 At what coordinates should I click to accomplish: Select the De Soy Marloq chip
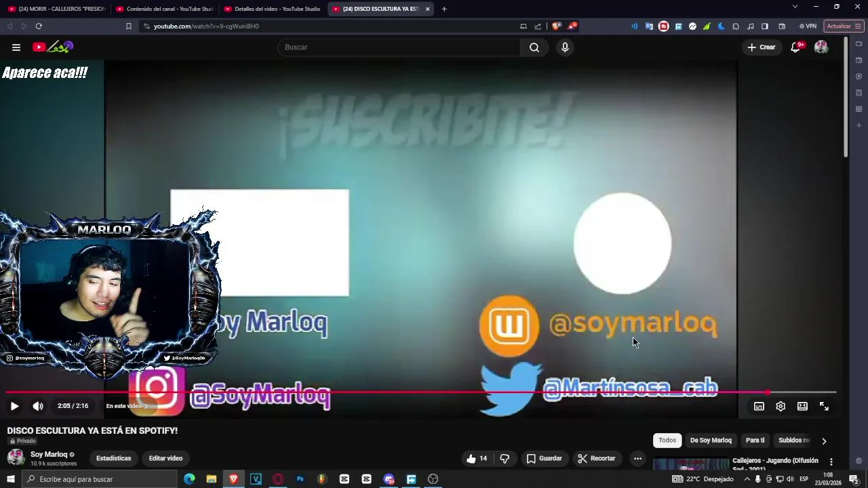[x=711, y=441]
